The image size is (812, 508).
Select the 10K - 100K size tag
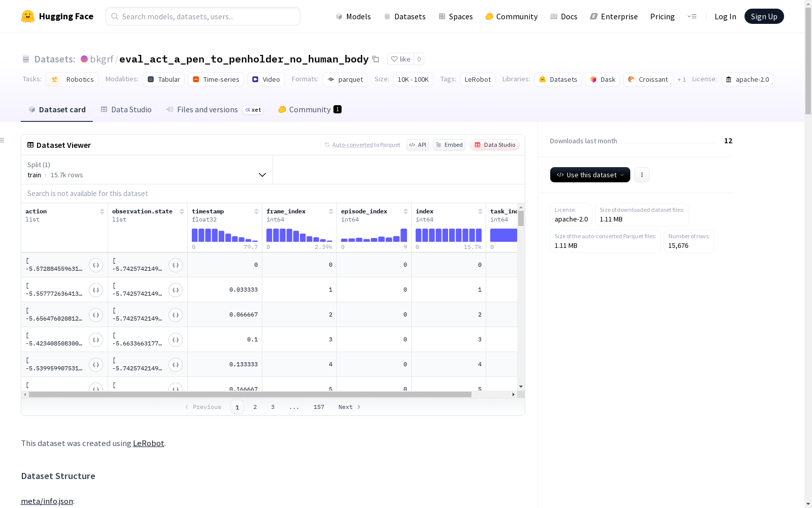413,79
